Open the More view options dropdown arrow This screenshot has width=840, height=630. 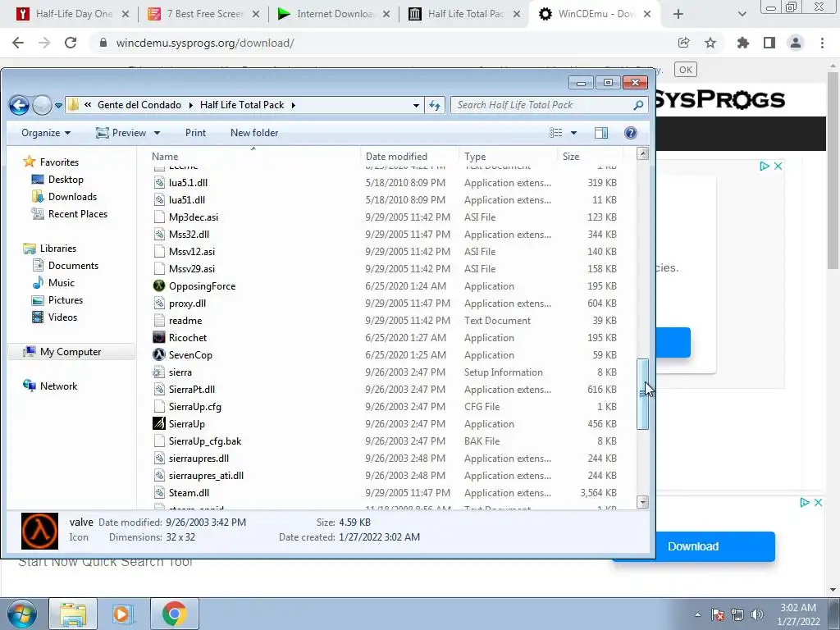(x=573, y=133)
